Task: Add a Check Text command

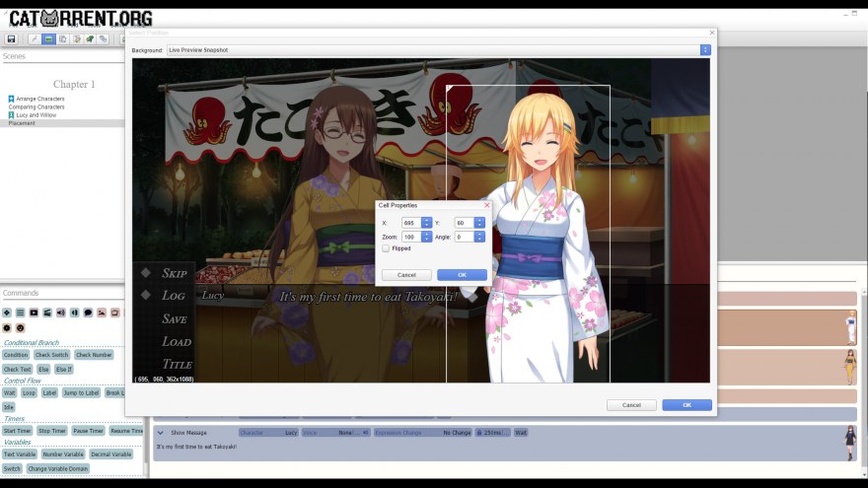Action: pyautogui.click(x=17, y=369)
